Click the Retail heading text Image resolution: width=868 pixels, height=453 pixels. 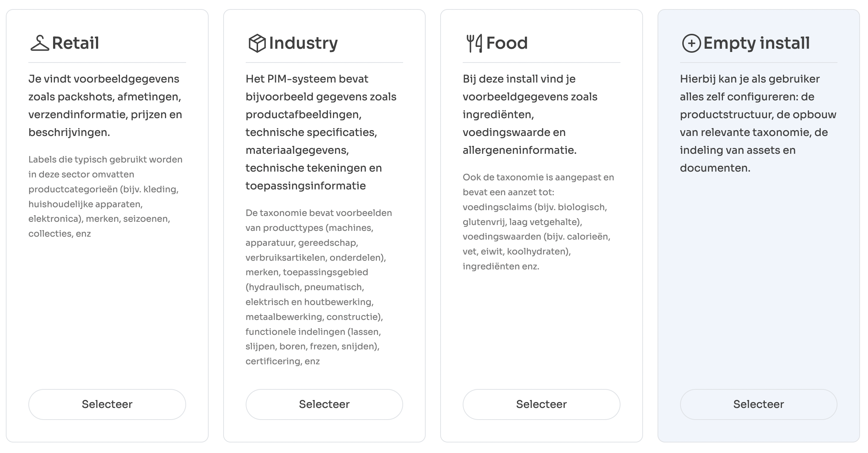click(76, 43)
